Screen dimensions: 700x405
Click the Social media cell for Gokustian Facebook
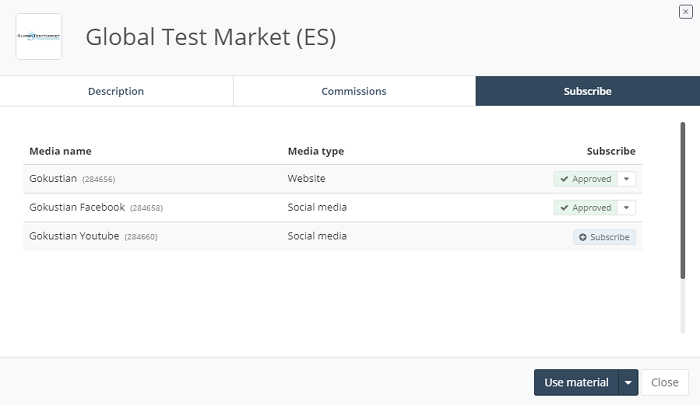click(317, 207)
